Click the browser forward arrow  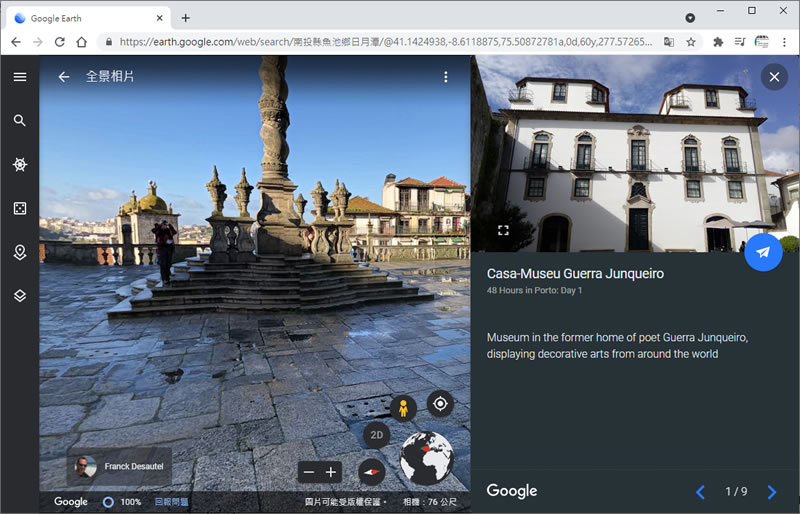38,42
